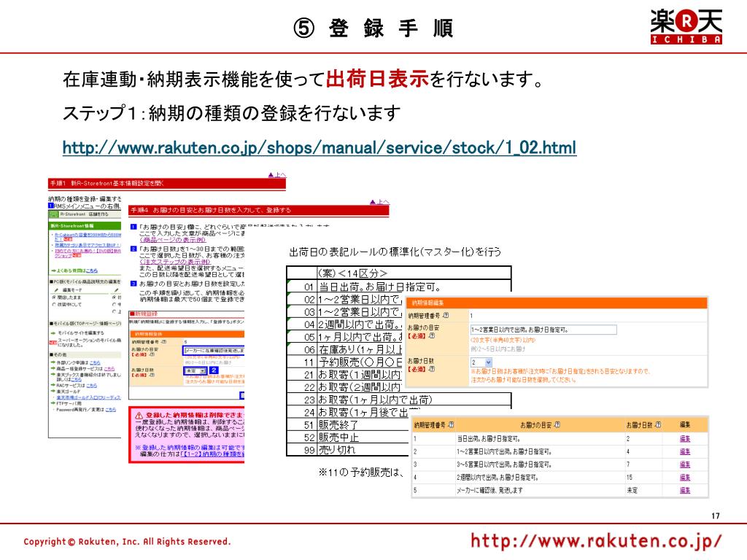Click help icon under お届け日数 in 納期情報編集 form

[432, 369]
